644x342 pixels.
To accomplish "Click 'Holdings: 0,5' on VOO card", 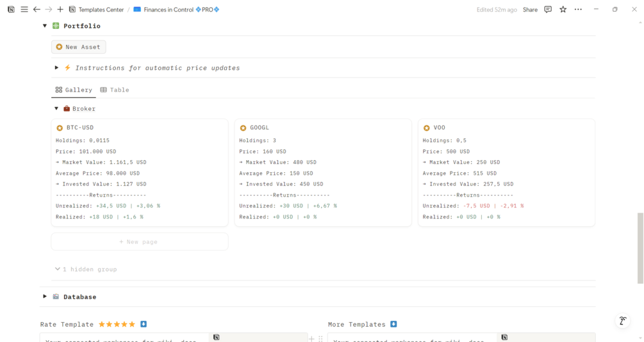I will (445, 140).
